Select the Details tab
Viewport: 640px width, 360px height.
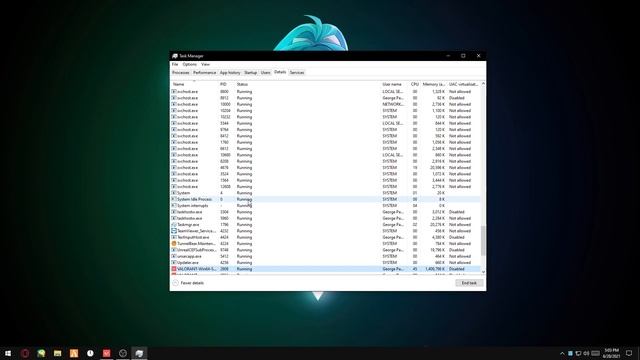point(280,72)
